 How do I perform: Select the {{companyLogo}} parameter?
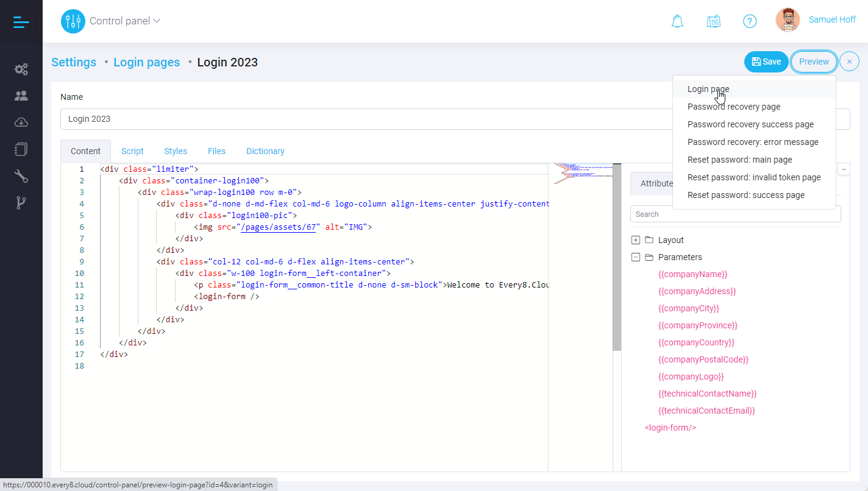(x=691, y=376)
